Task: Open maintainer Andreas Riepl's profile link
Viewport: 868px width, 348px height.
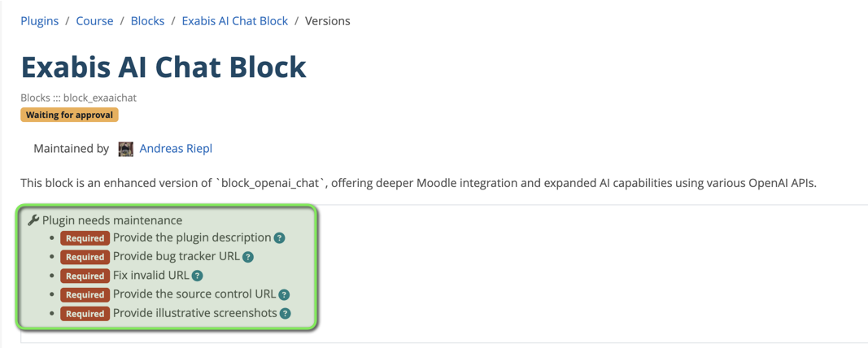Action: click(176, 149)
